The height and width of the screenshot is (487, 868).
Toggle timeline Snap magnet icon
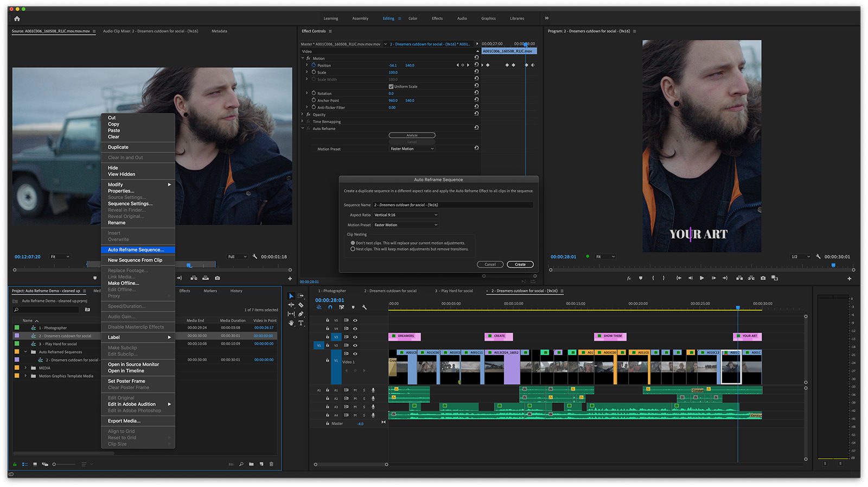click(x=330, y=307)
